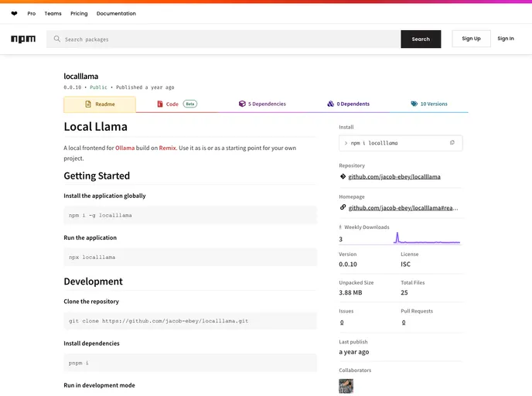Click 'a year ago' under Last publish
Screen dimensions: 532x396
(x=354, y=352)
